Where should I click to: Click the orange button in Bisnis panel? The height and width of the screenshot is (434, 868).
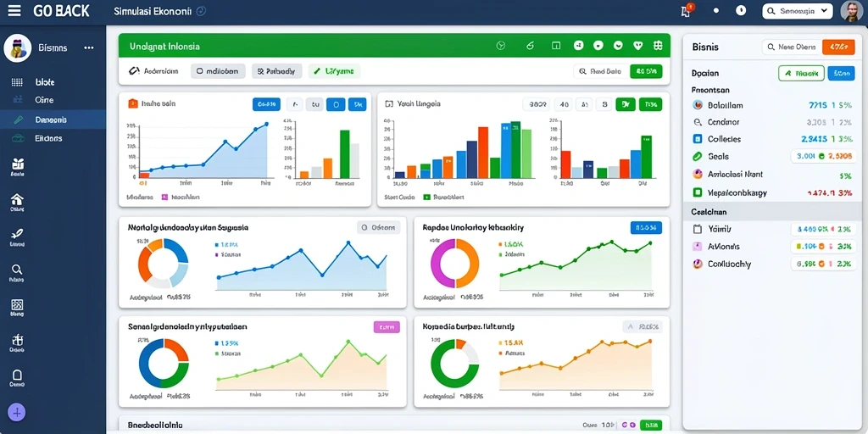click(x=838, y=47)
